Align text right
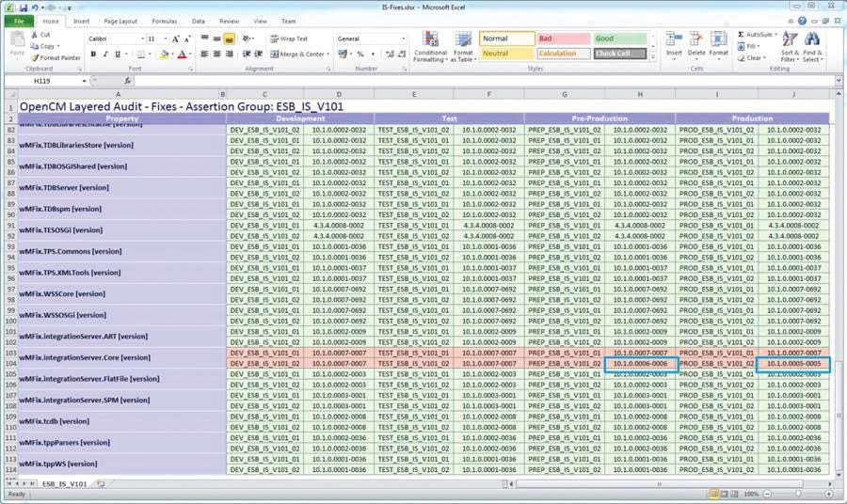 (x=229, y=54)
